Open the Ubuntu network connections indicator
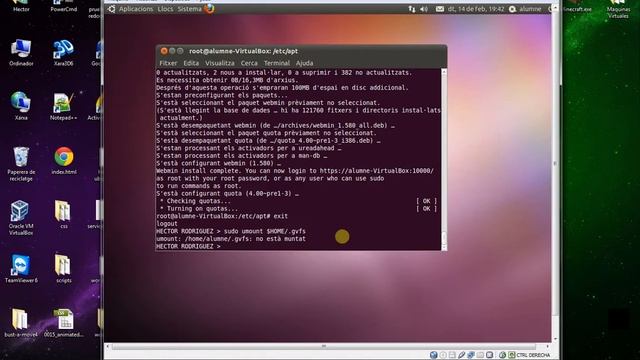This screenshot has width=640, height=360. pyautogui.click(x=411, y=9)
